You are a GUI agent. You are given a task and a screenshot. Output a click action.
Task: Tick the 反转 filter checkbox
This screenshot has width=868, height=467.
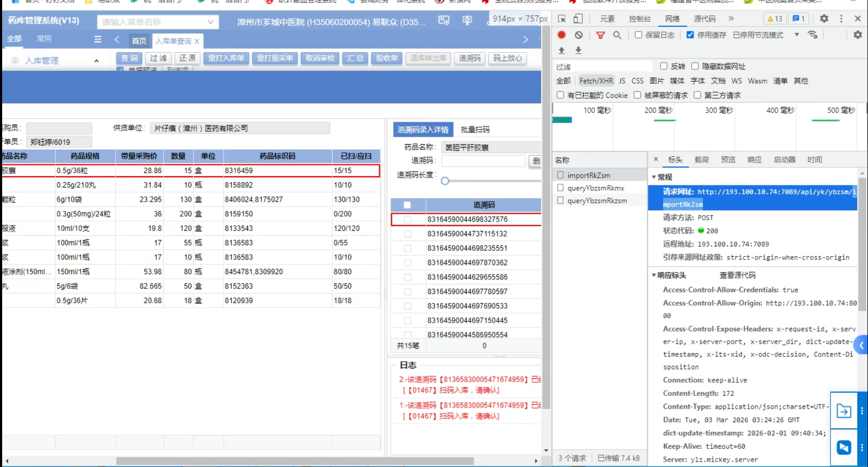click(664, 66)
